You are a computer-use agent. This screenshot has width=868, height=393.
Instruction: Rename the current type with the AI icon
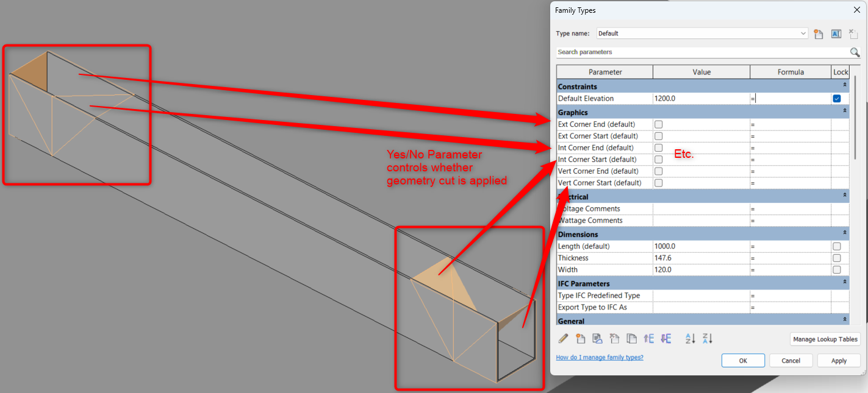tap(836, 34)
